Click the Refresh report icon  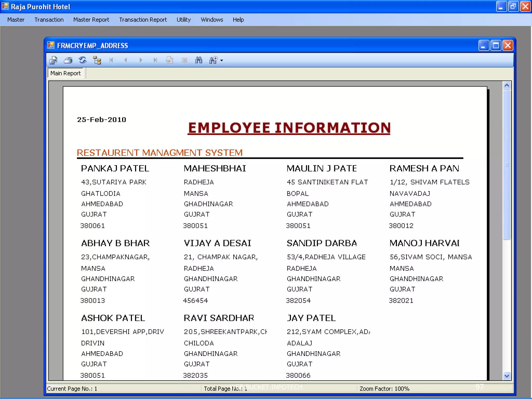[83, 60]
